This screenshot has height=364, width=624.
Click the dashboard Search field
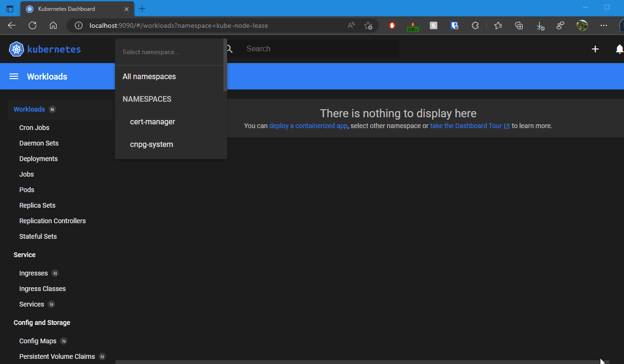pos(320,49)
